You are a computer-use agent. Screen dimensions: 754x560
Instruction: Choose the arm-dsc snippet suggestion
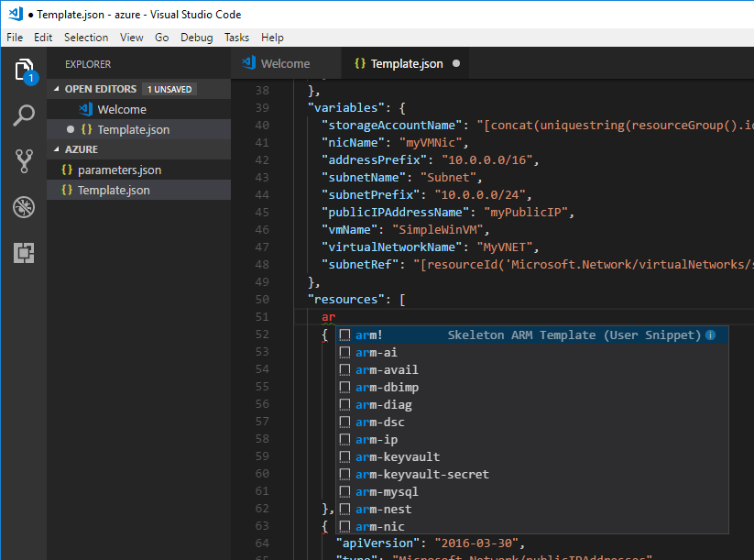click(x=532, y=422)
